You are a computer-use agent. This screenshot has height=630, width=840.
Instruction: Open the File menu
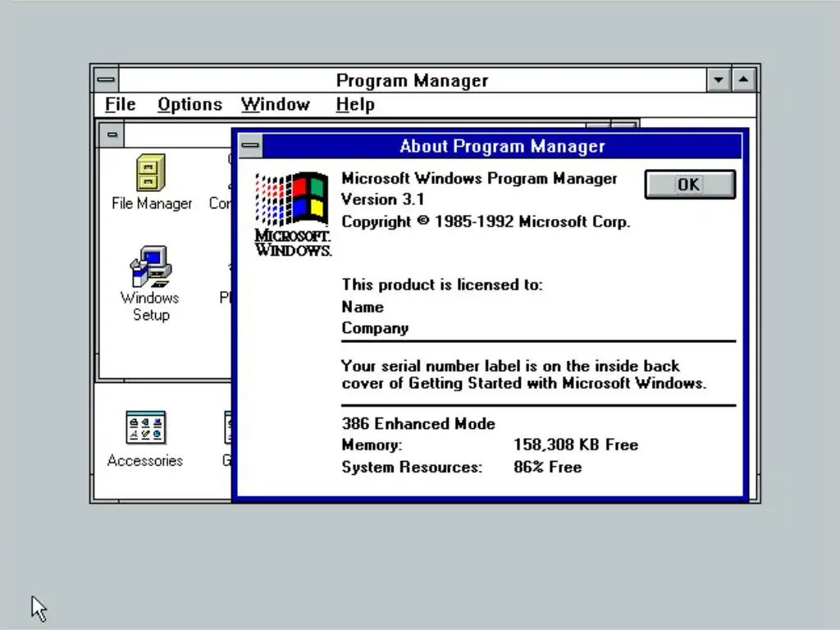click(x=120, y=104)
